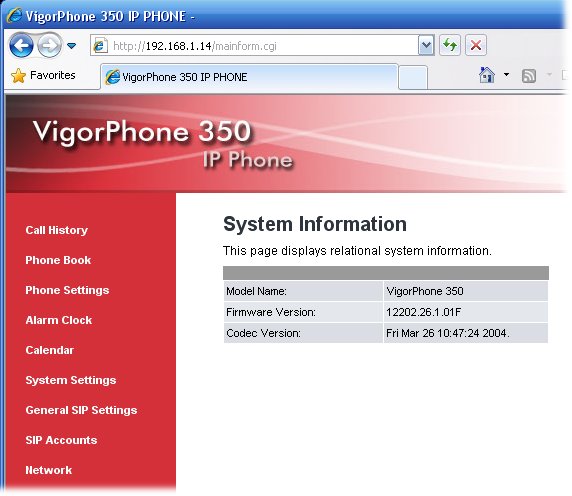Viewport: 572px width, 496px height.
Task: Open the Calendar page
Action: [x=50, y=350]
